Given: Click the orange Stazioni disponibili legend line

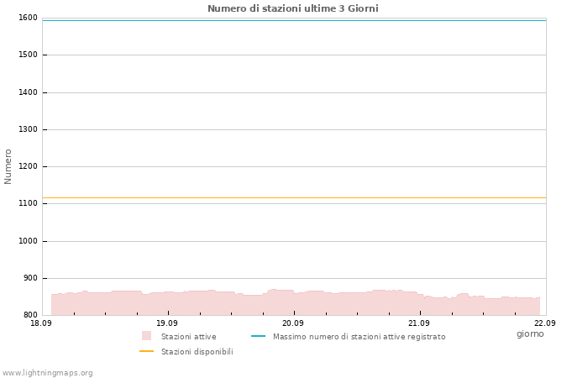Looking at the screenshot, I should 146,351.
